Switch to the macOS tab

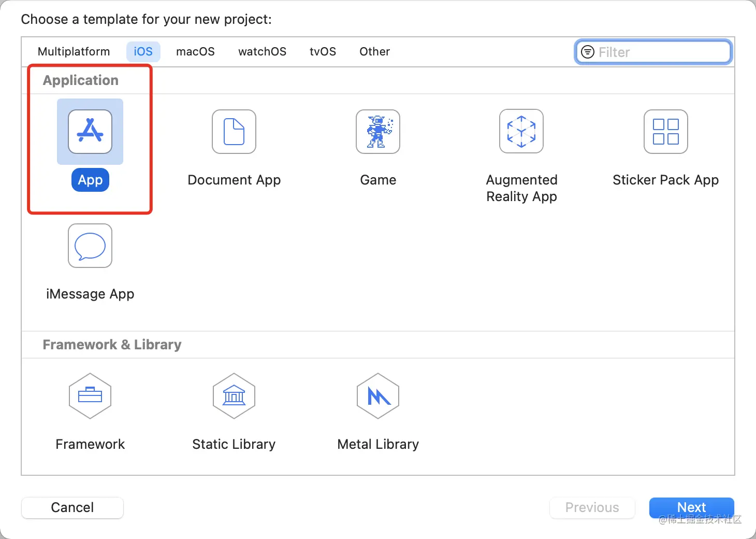point(195,52)
